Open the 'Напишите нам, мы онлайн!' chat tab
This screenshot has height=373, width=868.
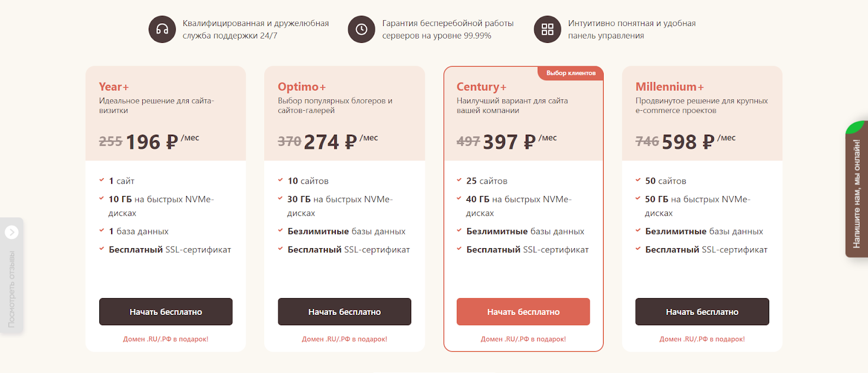[x=857, y=189]
